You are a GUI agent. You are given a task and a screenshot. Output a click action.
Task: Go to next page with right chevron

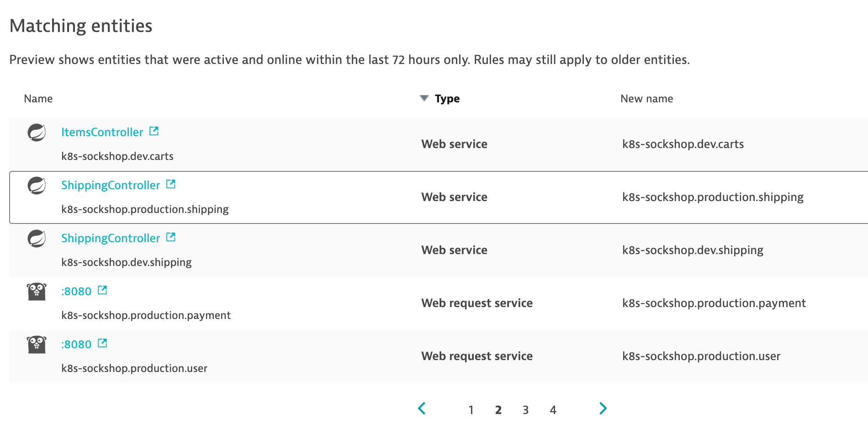click(603, 409)
